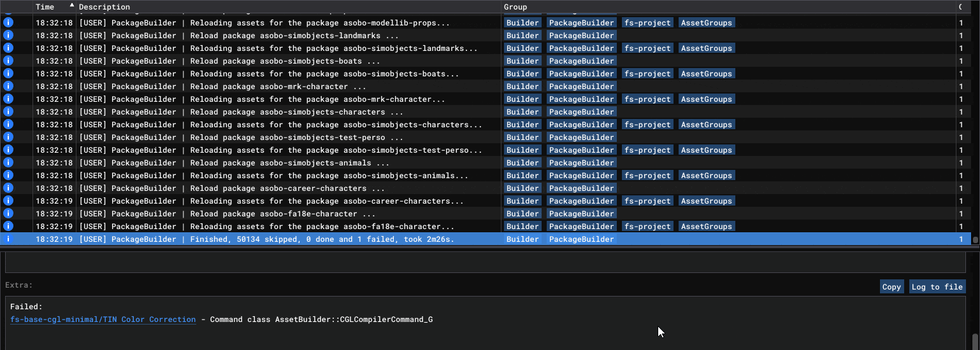Click PackageBuilder tag on the asobo-fa18e-character reload row
The image size is (980, 350).
581,214
